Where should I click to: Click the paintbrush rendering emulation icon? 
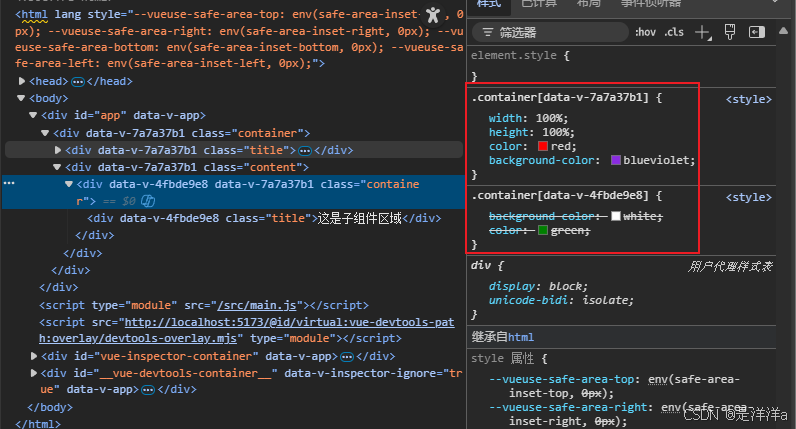coord(730,32)
